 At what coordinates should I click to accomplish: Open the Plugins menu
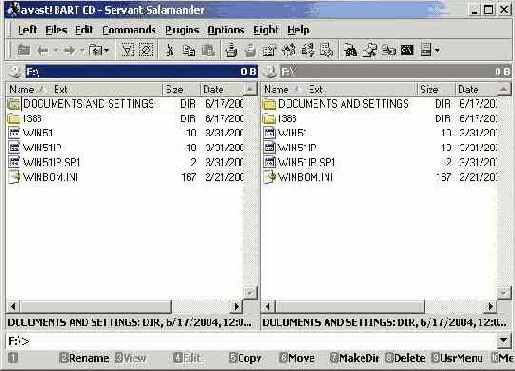pos(182,30)
